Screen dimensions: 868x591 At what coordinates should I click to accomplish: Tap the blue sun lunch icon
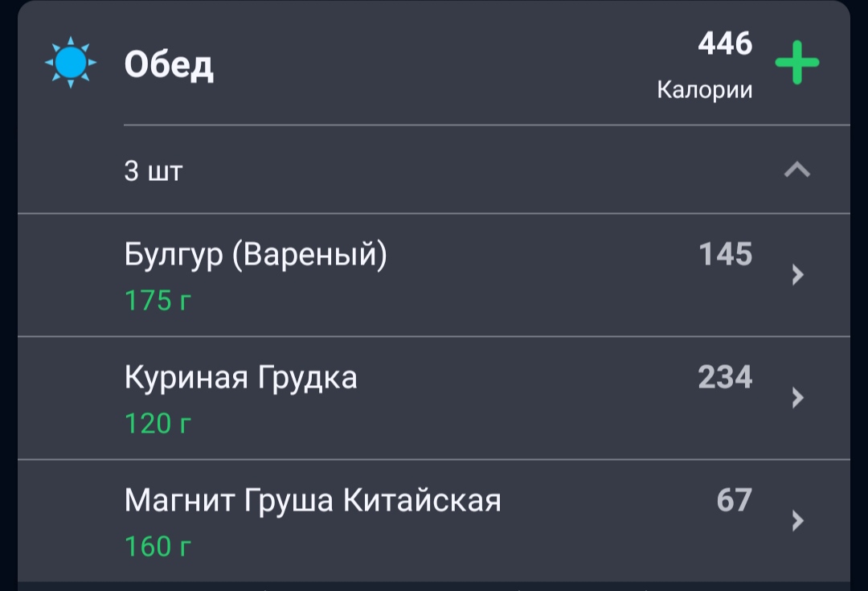coord(70,63)
